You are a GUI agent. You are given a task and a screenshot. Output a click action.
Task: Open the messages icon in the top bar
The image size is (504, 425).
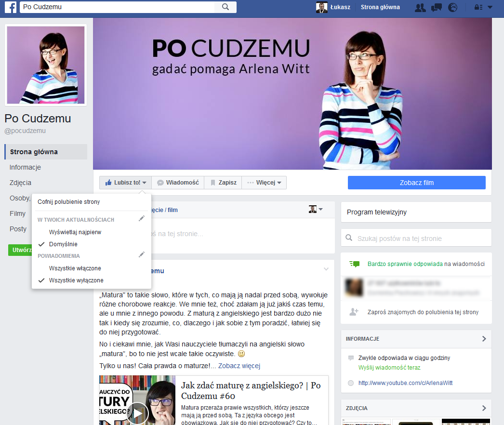click(436, 7)
